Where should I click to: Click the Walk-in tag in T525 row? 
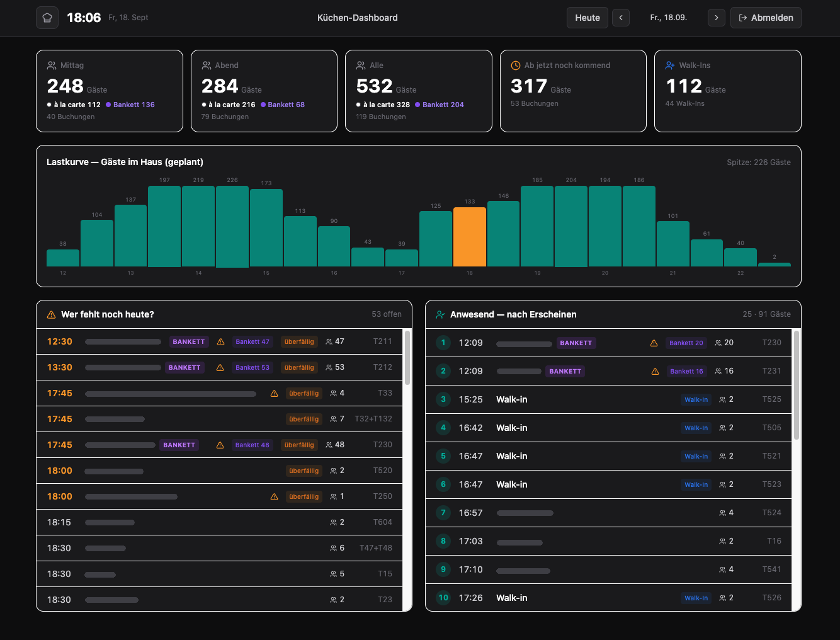[x=696, y=399]
